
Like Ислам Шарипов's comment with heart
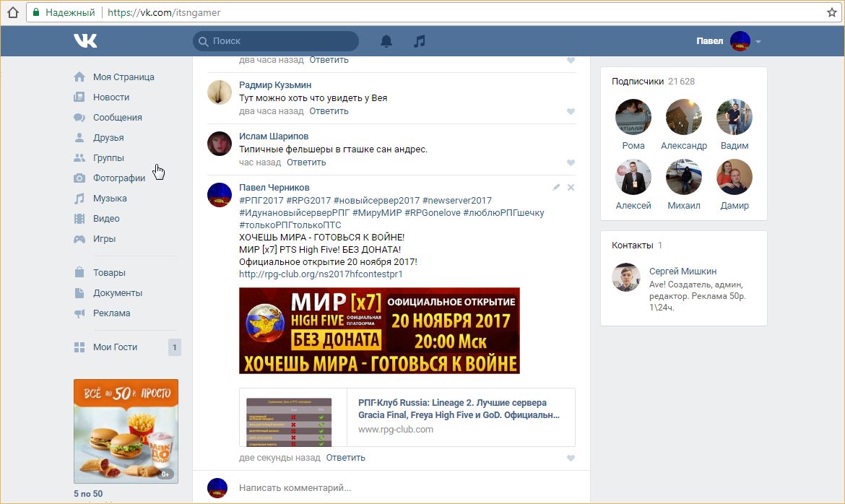point(571,162)
